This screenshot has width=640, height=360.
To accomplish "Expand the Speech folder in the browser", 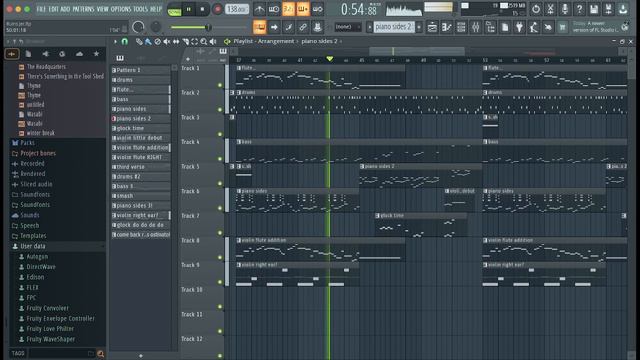I will pos(30,226).
